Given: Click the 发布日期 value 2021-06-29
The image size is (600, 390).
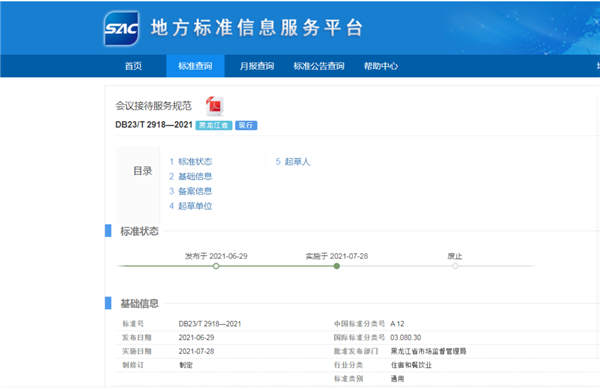Looking at the screenshot, I should [x=196, y=338].
